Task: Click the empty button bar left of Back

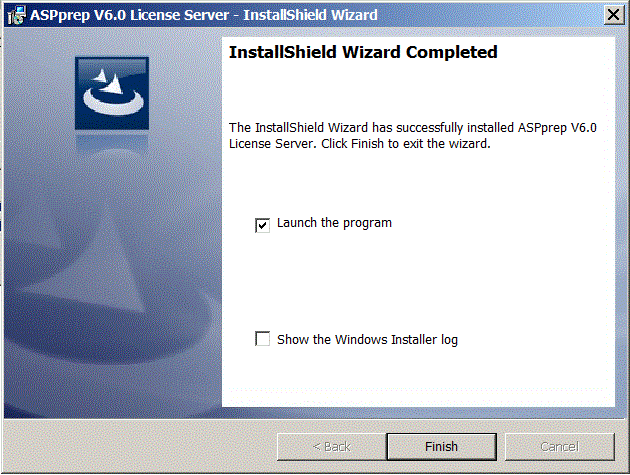Action: click(x=139, y=446)
